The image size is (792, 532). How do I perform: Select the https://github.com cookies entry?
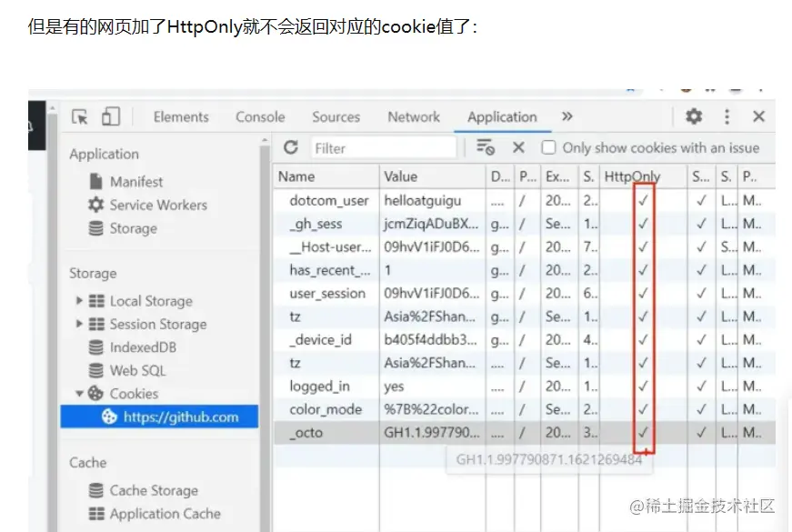click(x=159, y=417)
